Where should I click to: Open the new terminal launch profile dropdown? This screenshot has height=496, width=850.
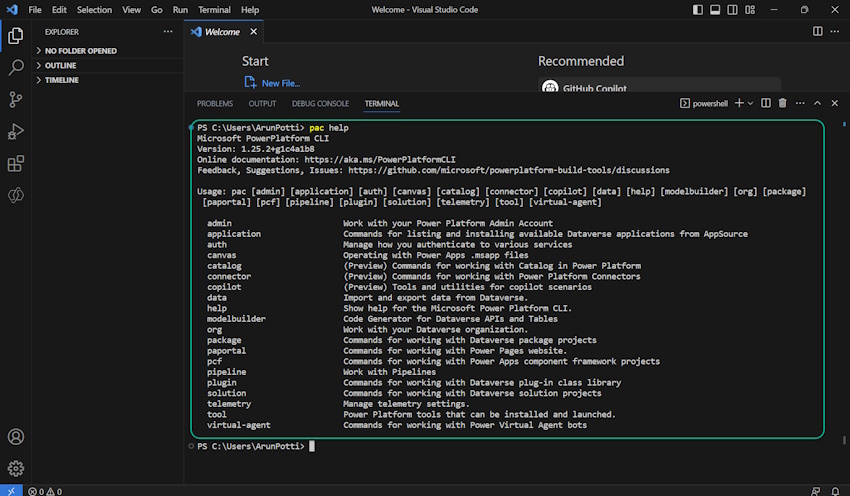point(750,103)
